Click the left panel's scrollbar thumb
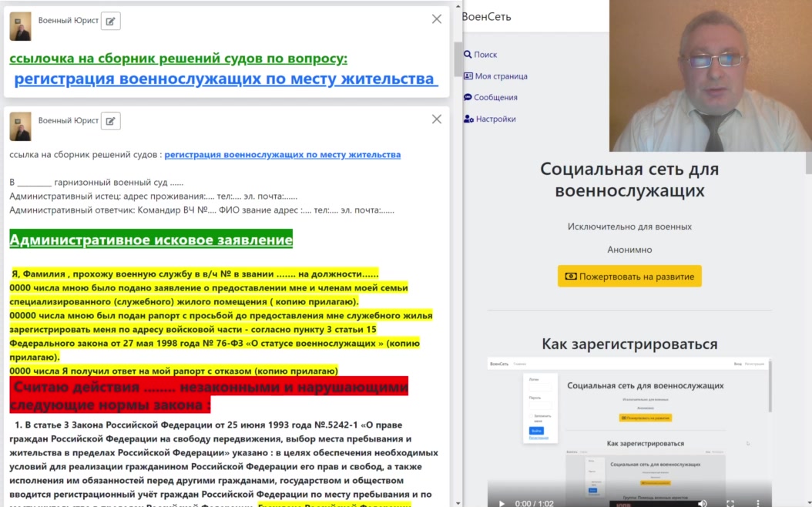The height and width of the screenshot is (507, 812). 458,59
